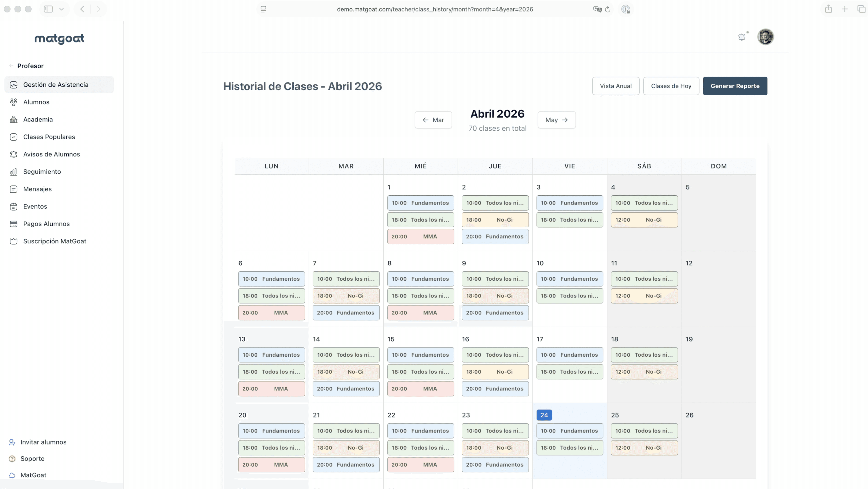Open a new browser tab

point(845,9)
